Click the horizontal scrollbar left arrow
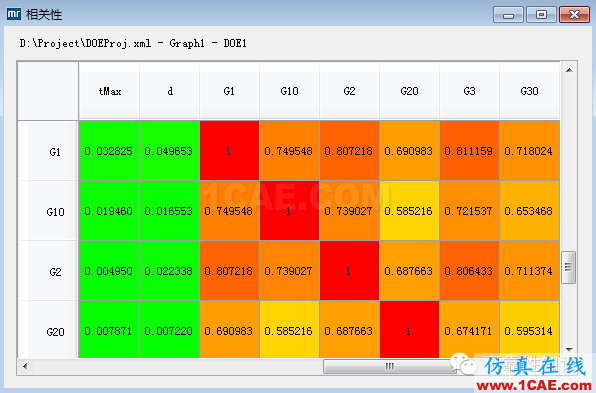This screenshot has height=393, width=596. point(25,366)
